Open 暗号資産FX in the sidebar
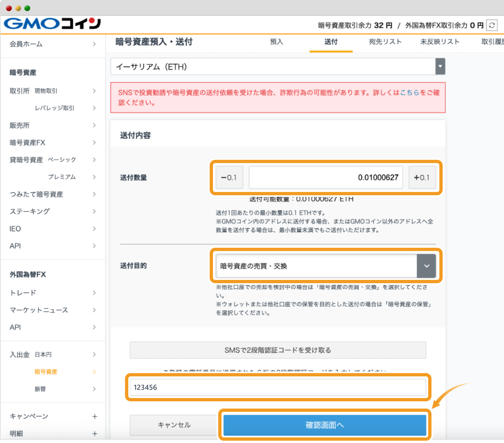504x443 pixels. [x=53, y=142]
